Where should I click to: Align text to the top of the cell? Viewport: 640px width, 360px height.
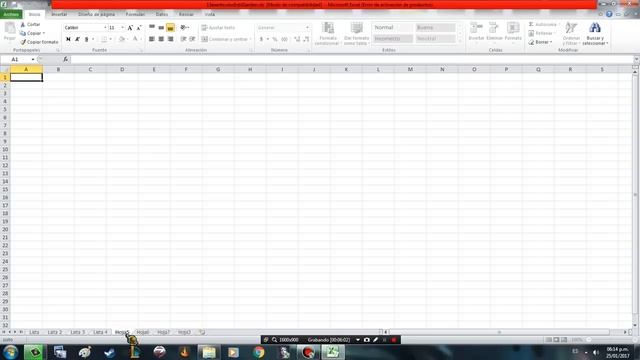pos(152,27)
